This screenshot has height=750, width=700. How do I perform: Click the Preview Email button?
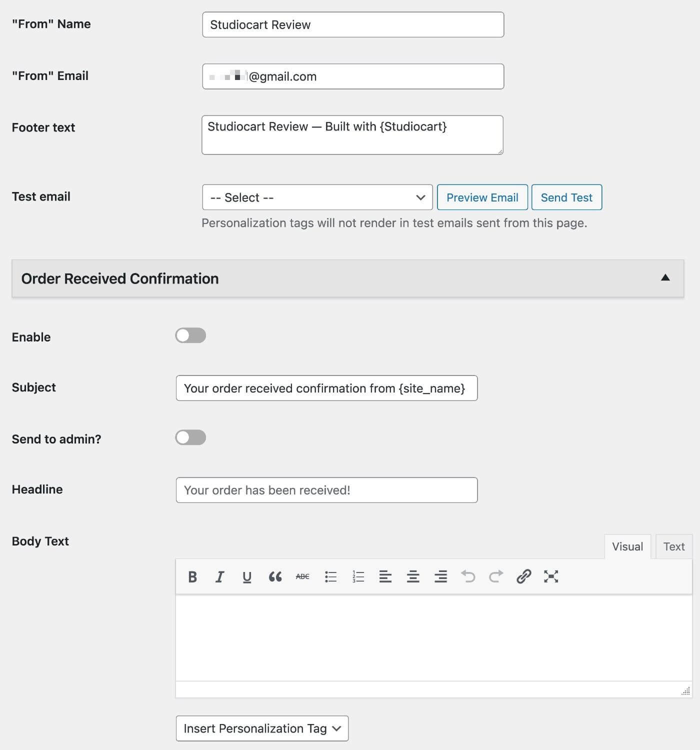point(482,197)
